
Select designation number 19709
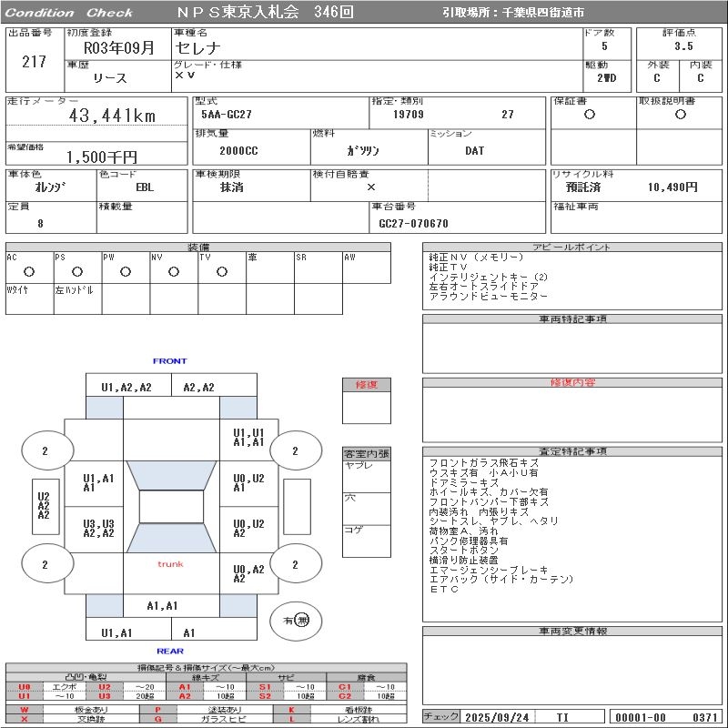[408, 115]
